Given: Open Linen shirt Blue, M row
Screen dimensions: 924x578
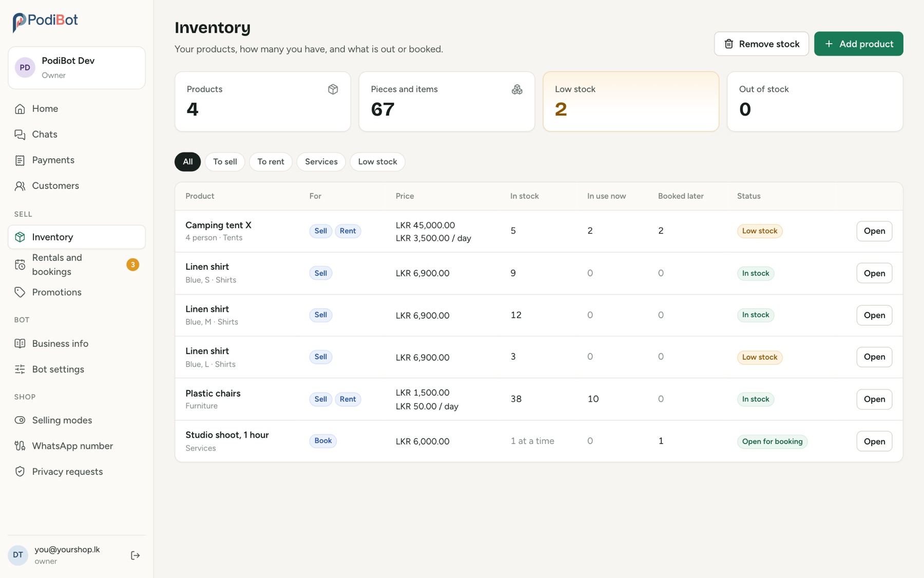Looking at the screenshot, I should [874, 315].
